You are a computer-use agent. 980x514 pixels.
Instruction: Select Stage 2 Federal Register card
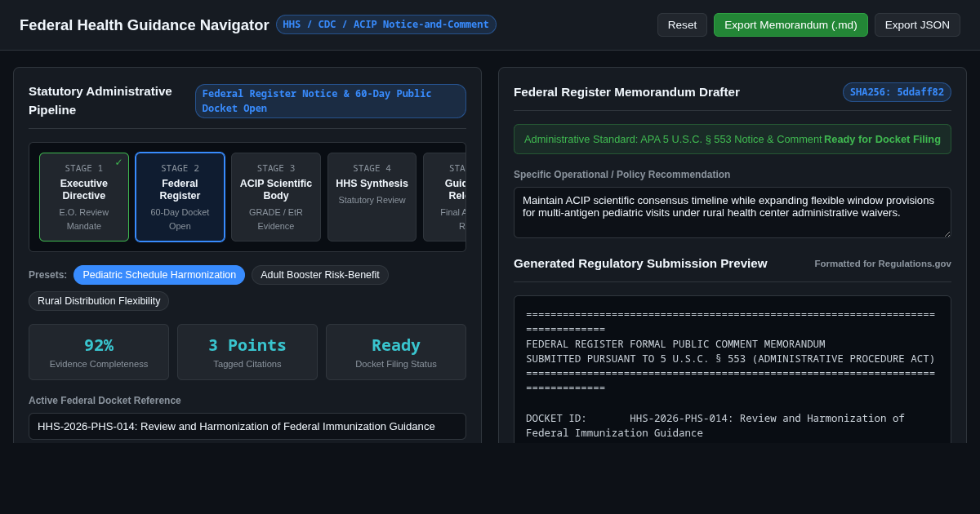pos(180,197)
